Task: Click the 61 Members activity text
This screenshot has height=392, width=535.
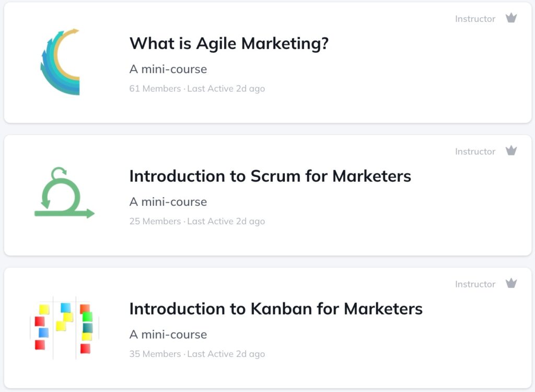Action: 197,88
